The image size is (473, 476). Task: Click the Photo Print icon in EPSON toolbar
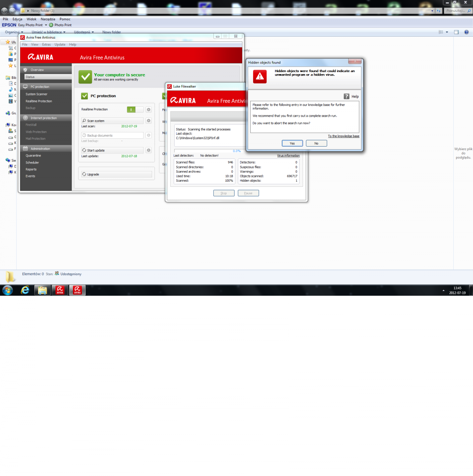coord(51,25)
